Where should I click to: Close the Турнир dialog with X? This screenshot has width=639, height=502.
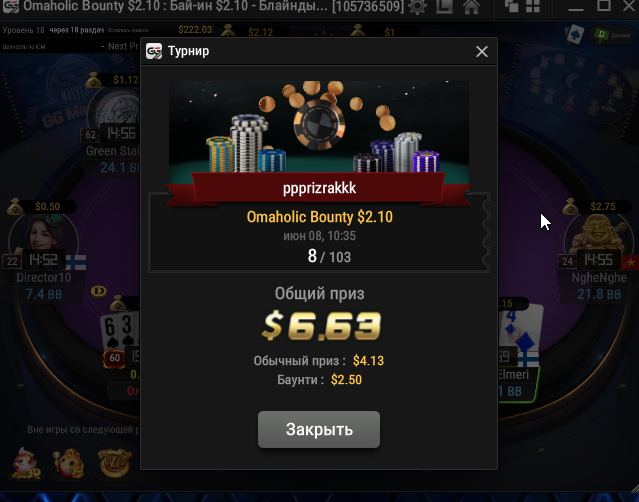click(x=482, y=51)
